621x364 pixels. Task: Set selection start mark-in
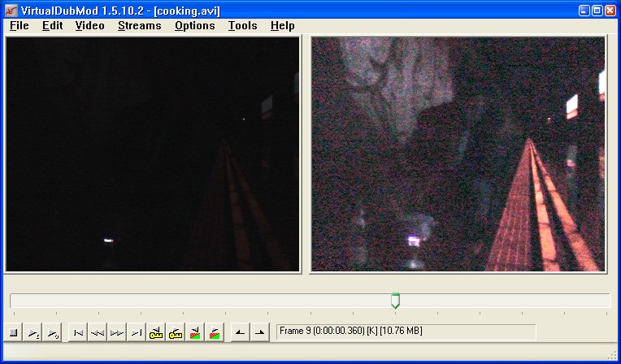[x=241, y=332]
